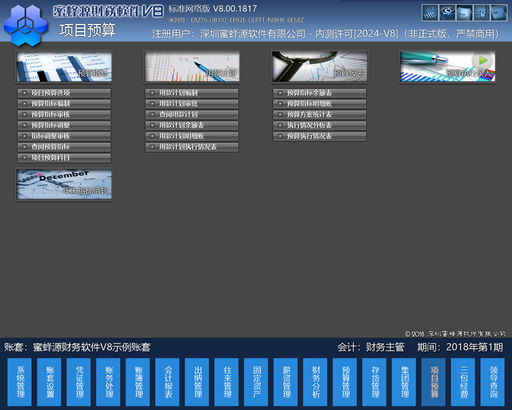Switch to the 凭证管理 module tab
512x410 pixels.
pyautogui.click(x=79, y=382)
